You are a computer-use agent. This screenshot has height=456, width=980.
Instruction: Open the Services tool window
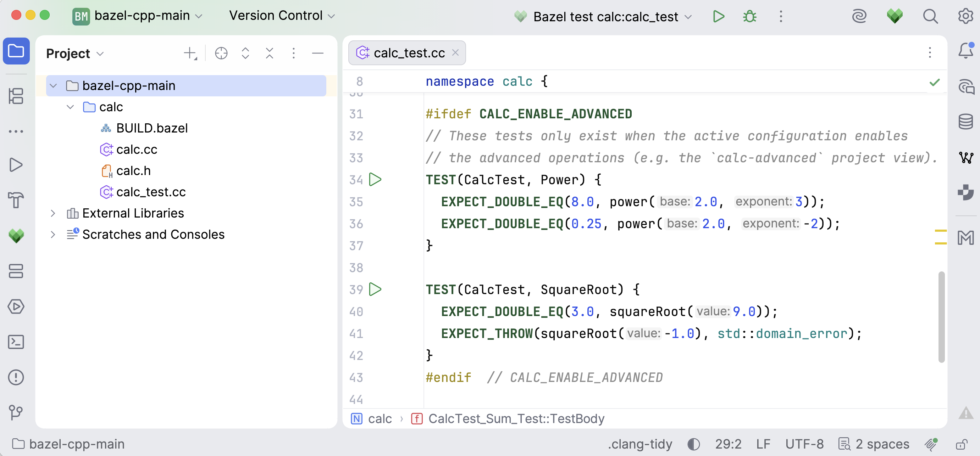tap(16, 271)
